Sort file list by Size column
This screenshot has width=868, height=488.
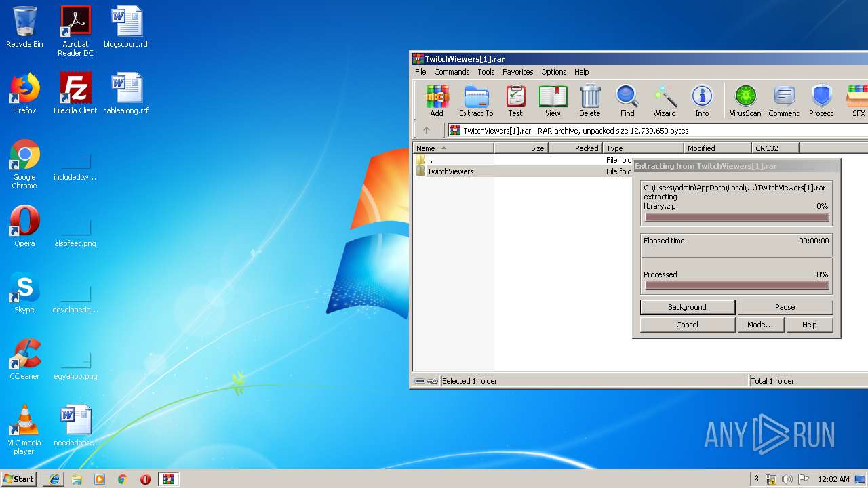(521, 148)
